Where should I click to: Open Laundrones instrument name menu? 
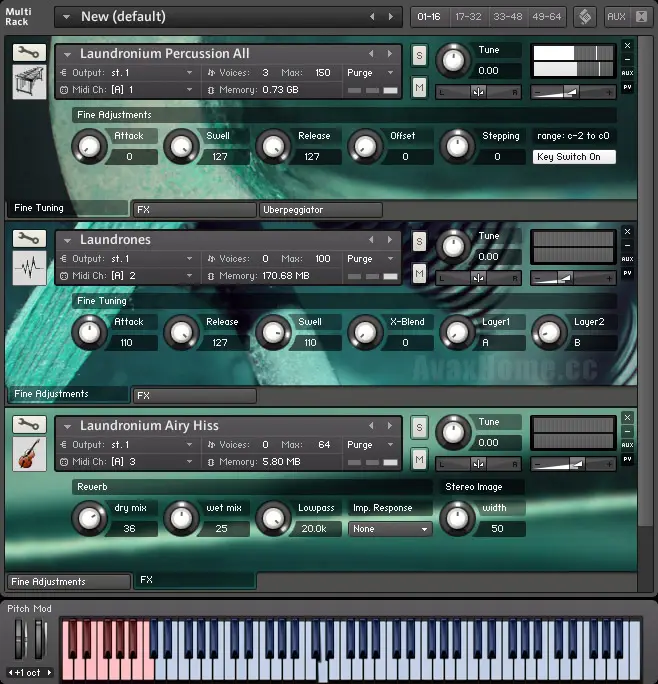[x=67, y=240]
